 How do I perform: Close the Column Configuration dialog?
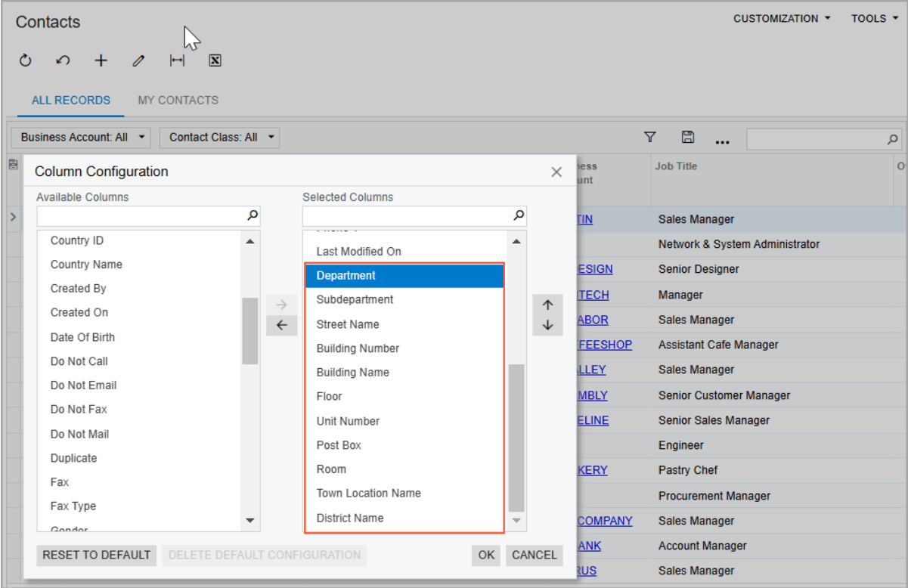pos(556,172)
